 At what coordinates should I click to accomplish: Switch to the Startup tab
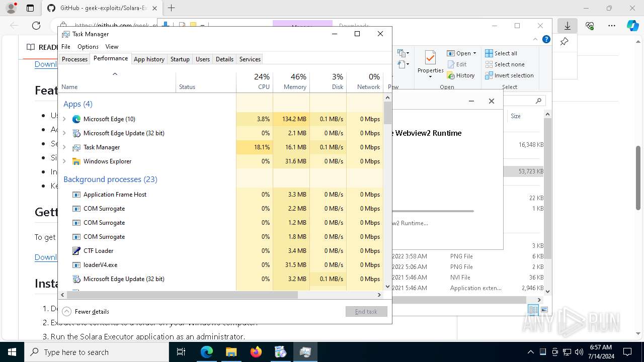180,59
